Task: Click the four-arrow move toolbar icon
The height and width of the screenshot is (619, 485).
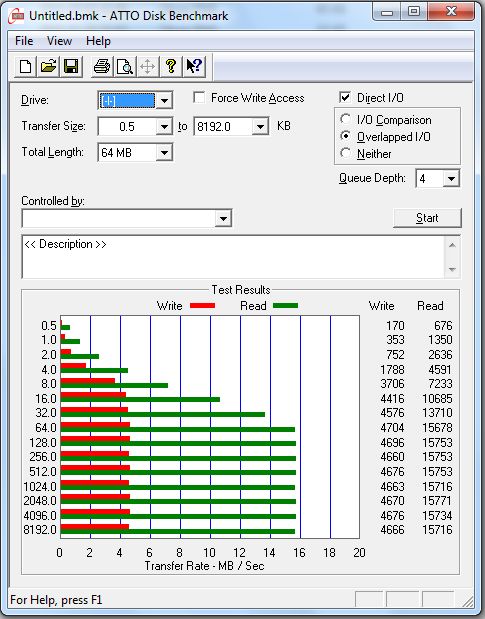Action: 148,66
